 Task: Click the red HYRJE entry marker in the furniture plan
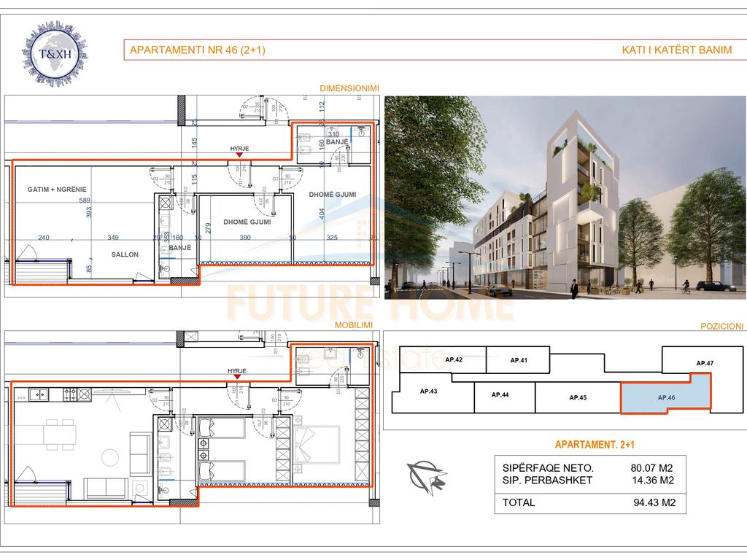pyautogui.click(x=239, y=378)
